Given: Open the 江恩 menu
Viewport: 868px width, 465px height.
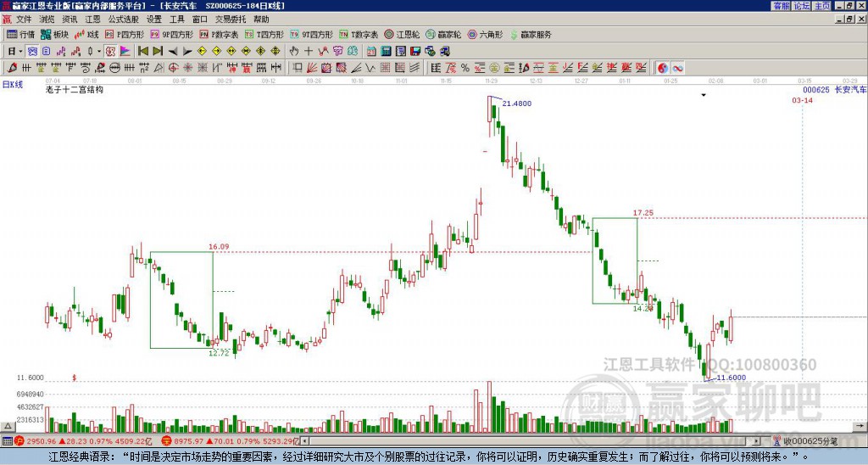Looking at the screenshot, I should [x=92, y=20].
